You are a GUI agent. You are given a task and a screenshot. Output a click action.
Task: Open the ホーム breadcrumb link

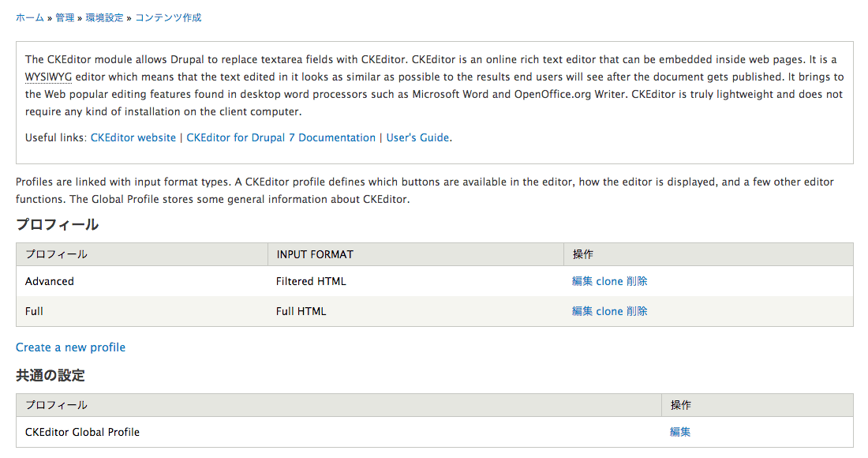(30, 17)
